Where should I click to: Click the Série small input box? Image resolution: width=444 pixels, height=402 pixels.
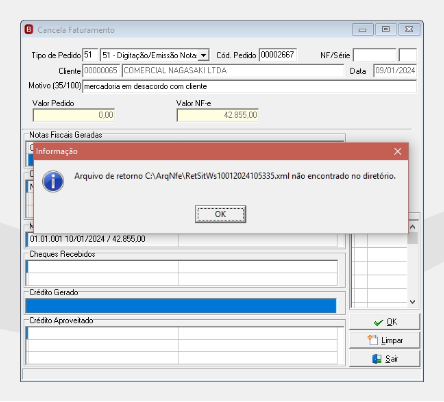point(408,55)
